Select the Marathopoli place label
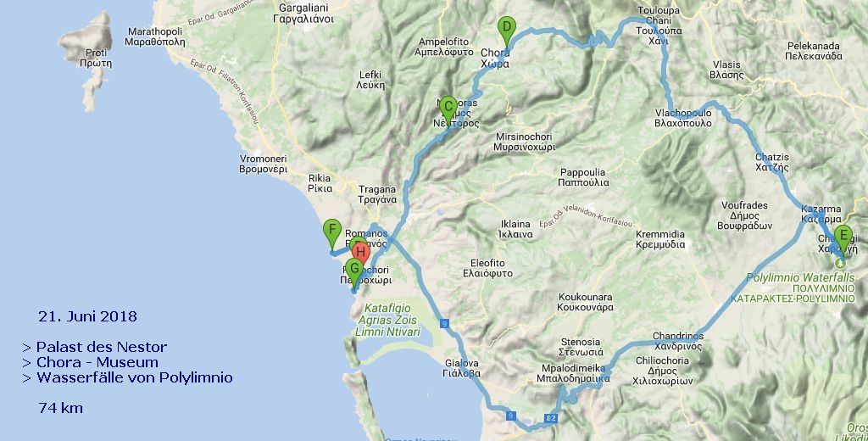This screenshot has height=441, width=868. point(154,36)
